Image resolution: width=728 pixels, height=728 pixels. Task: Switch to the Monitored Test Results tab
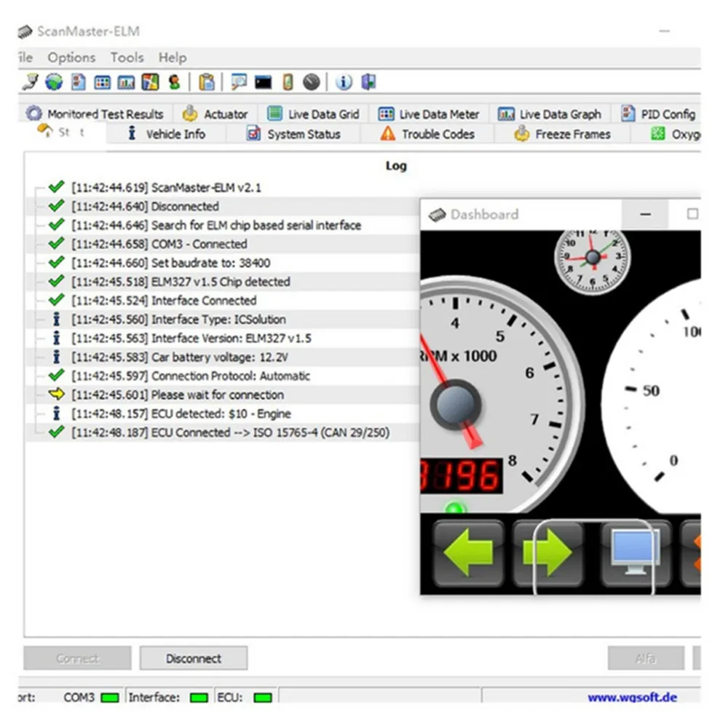pyautogui.click(x=95, y=114)
